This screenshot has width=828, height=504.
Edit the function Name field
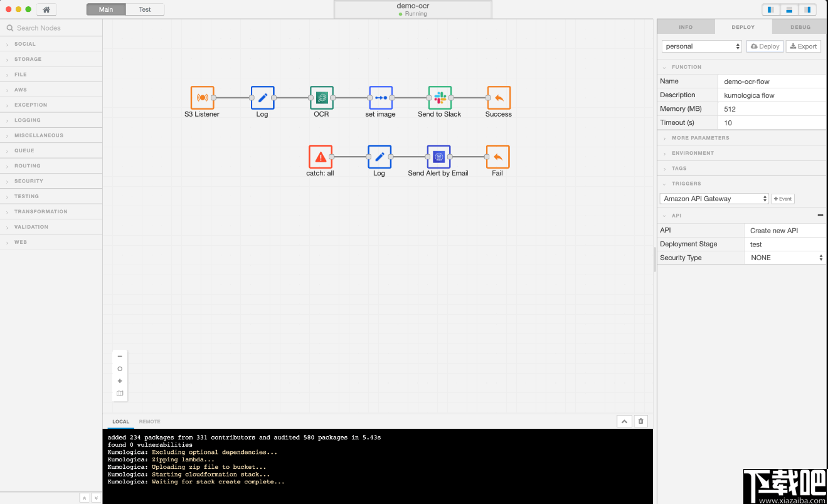tap(772, 81)
